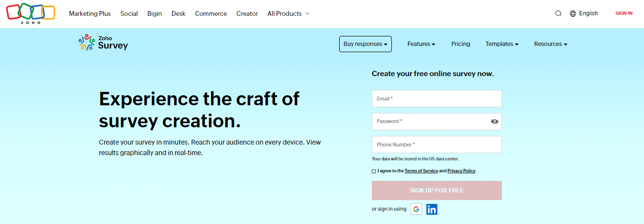
Task: Open the Terms of Service link
Action: pos(421,171)
